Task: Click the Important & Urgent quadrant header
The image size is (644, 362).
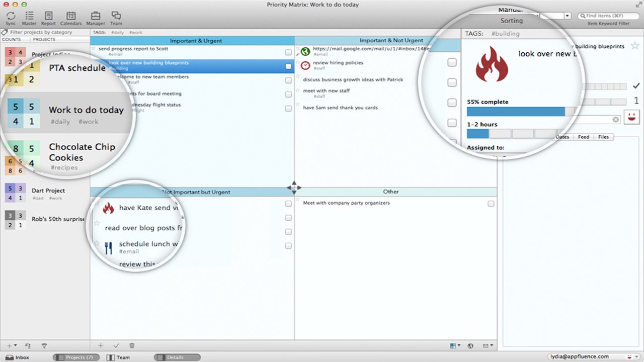Action: pyautogui.click(x=192, y=41)
